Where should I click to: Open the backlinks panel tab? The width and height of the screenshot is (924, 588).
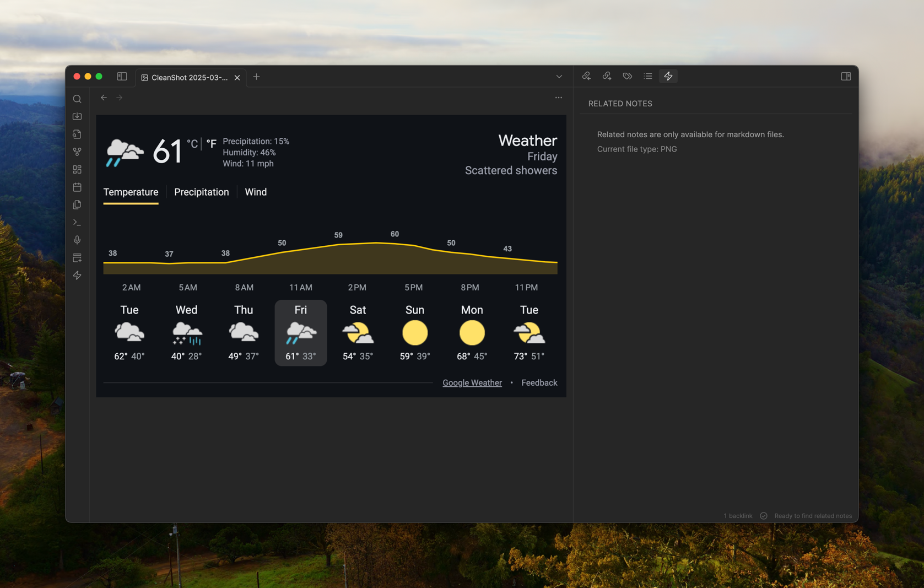pyautogui.click(x=586, y=76)
